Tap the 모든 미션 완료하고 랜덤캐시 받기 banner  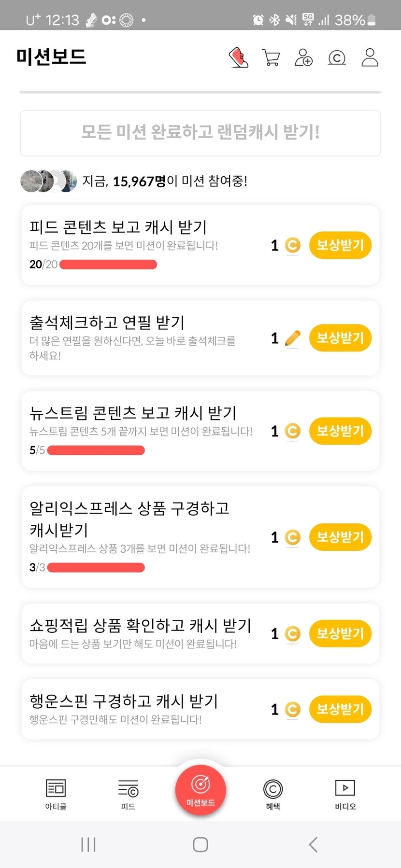point(200,133)
